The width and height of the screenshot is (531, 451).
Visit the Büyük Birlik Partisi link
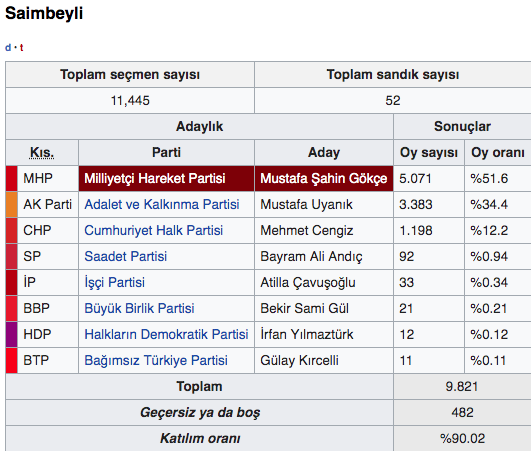pos(139,308)
